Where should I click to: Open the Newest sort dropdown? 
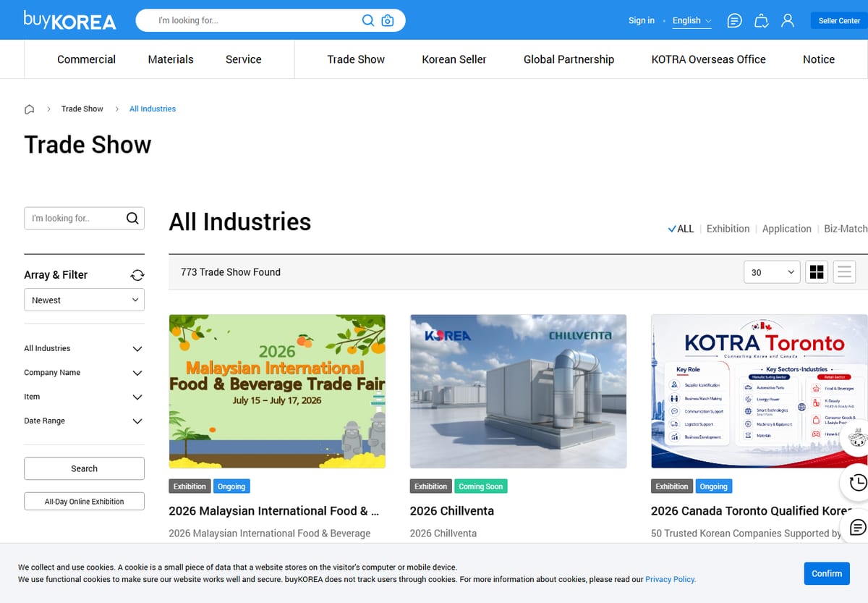point(84,300)
